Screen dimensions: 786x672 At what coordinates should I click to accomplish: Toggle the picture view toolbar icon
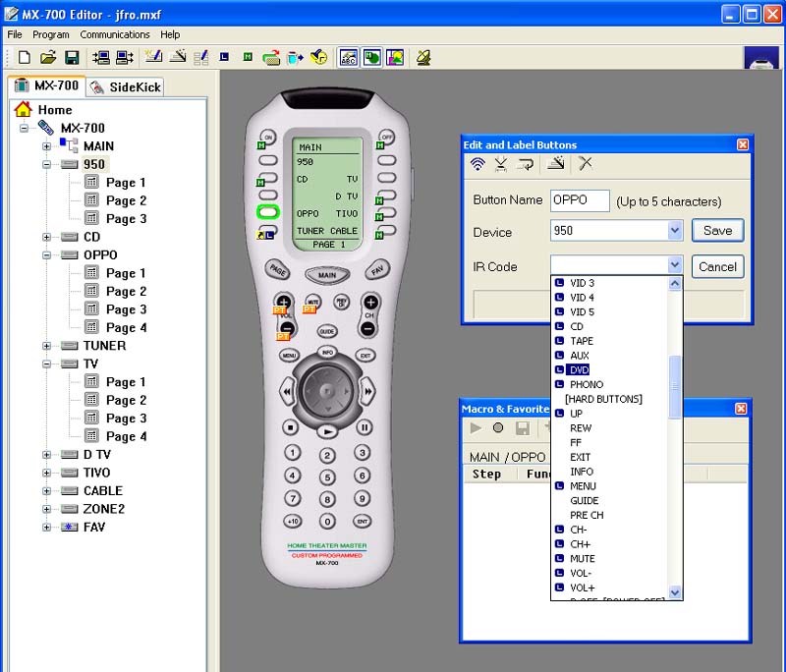(395, 58)
